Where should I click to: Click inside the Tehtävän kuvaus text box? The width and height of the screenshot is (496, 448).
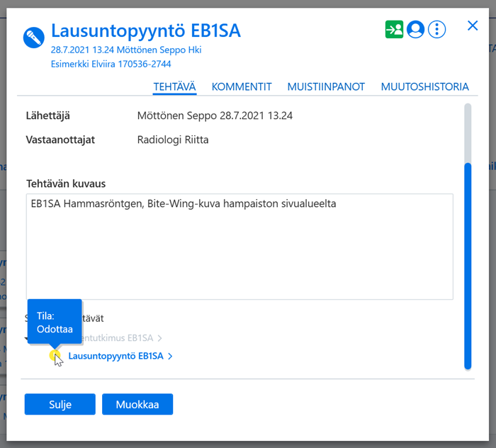[x=239, y=247]
